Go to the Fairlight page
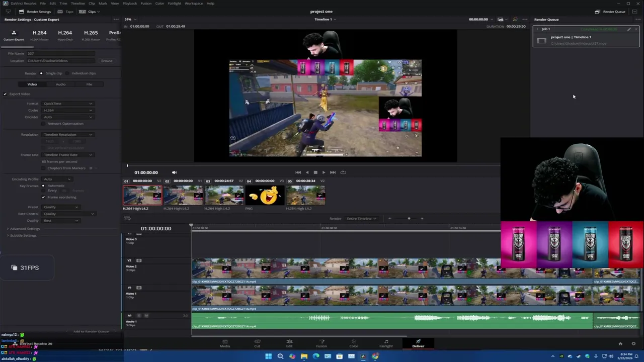644x362 pixels. click(x=386, y=343)
